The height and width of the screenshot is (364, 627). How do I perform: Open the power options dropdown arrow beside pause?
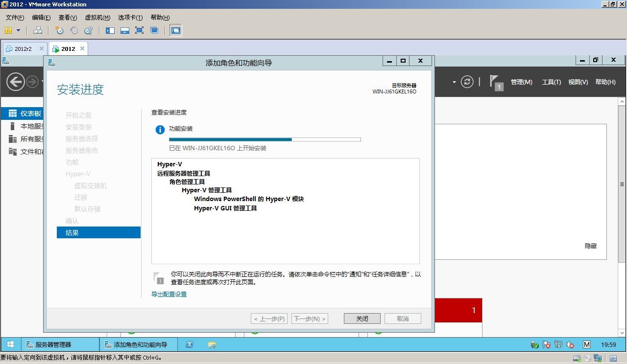19,30
